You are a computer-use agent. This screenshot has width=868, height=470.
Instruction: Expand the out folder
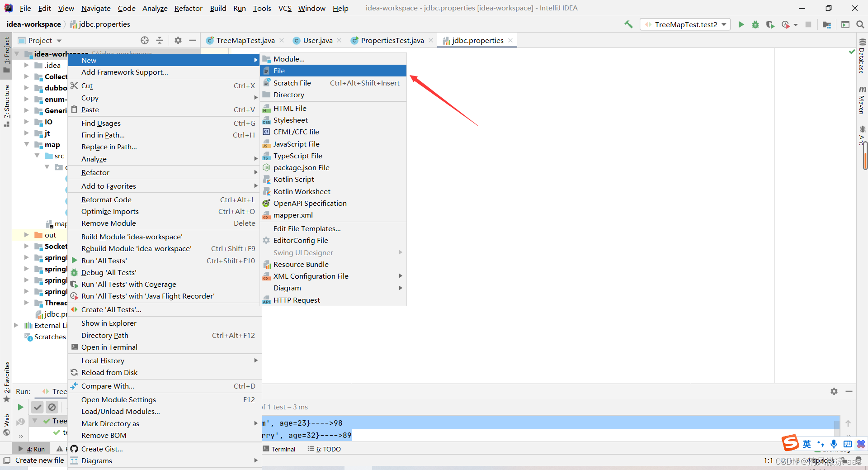pos(26,235)
